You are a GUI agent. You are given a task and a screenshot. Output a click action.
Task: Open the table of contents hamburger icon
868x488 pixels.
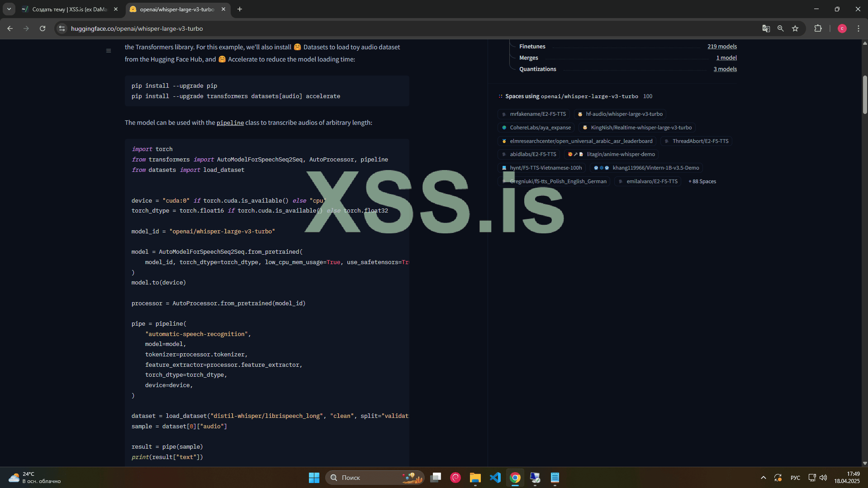109,51
